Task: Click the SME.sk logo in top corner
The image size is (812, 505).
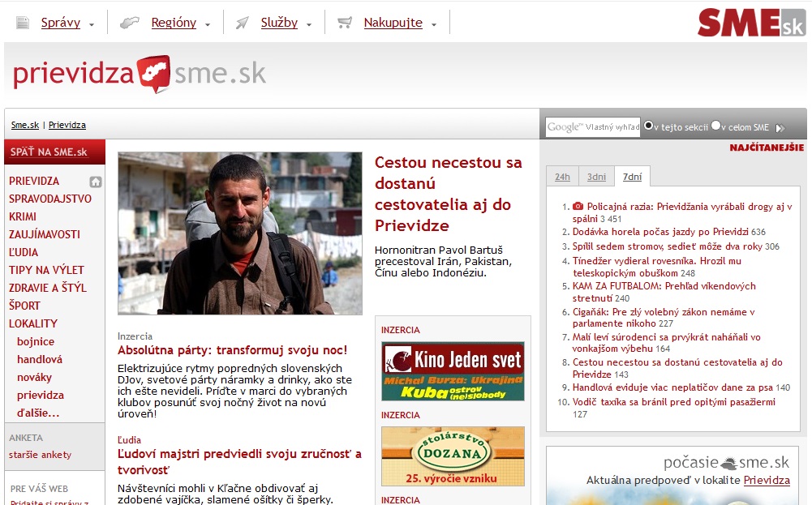Action: click(751, 23)
